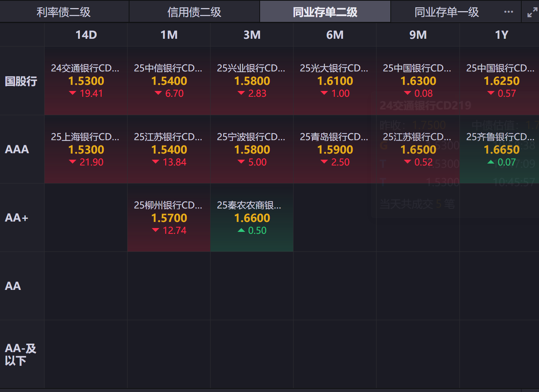Open 25中信银行CD cell at 1.5400

[x=169, y=81]
